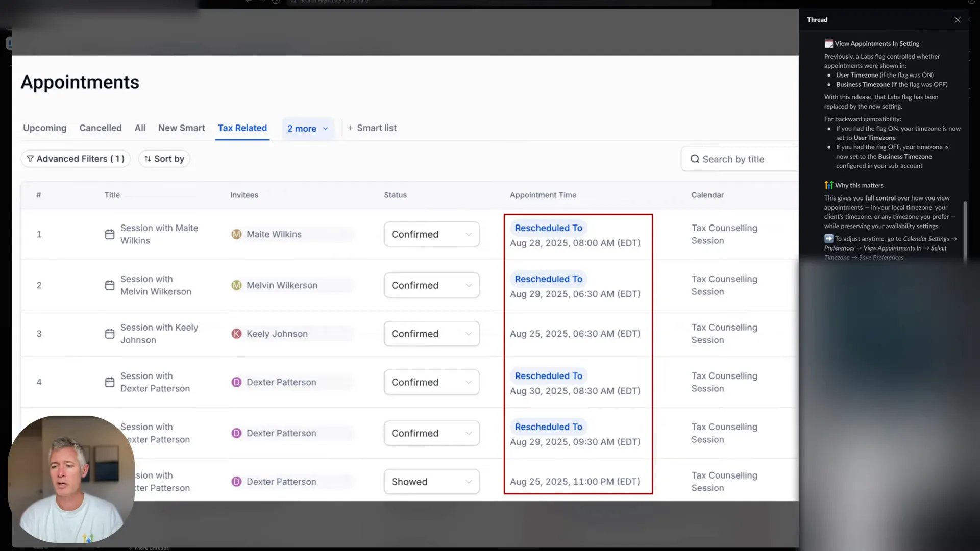The image size is (980, 551).
Task: Switch to the Upcoming tab
Action: 44,128
